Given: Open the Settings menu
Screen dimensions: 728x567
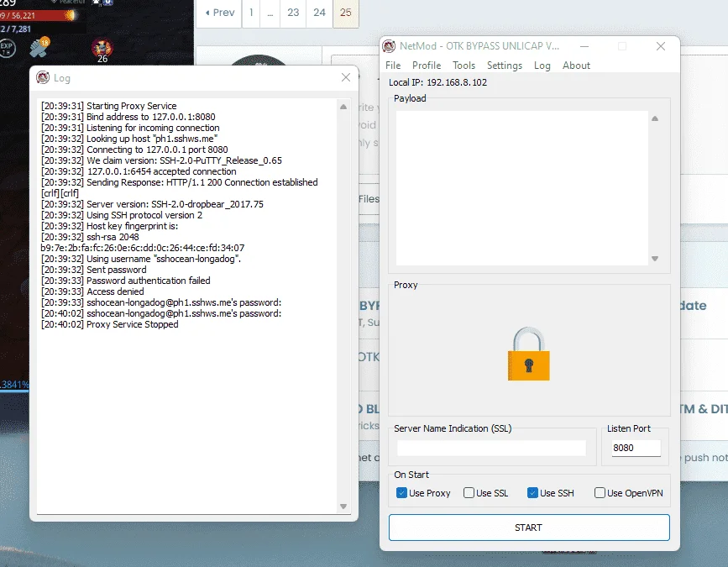Looking at the screenshot, I should tap(504, 66).
